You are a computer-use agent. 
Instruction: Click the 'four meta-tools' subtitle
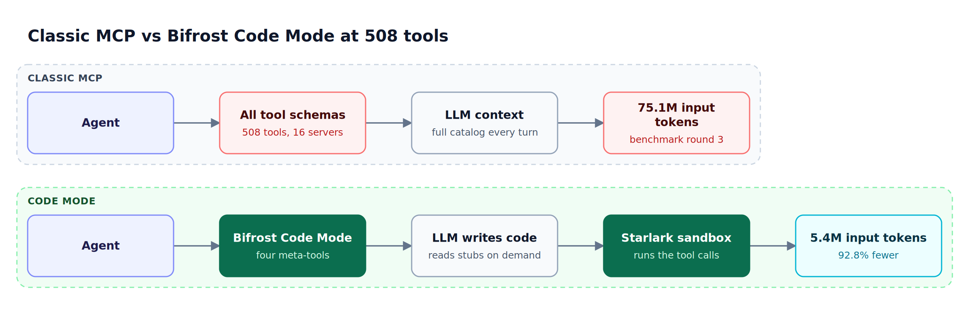[x=293, y=255]
